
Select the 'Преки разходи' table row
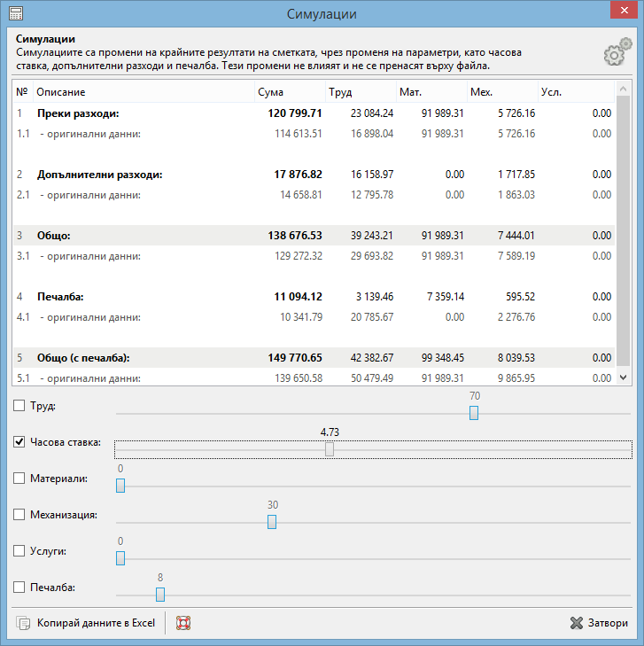(78, 113)
